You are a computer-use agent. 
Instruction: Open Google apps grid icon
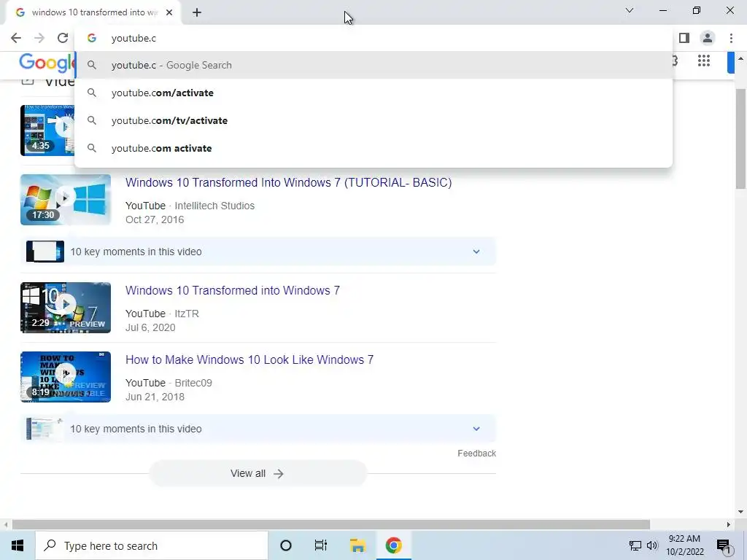coord(704,61)
